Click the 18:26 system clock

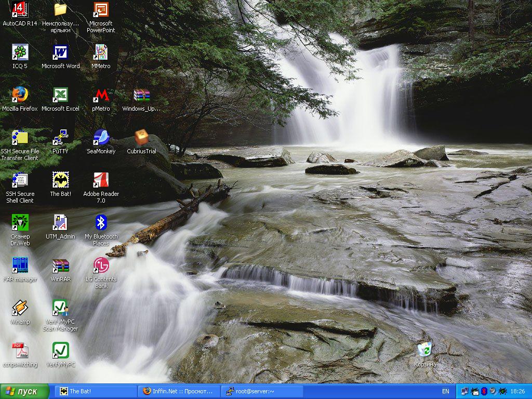(x=517, y=392)
